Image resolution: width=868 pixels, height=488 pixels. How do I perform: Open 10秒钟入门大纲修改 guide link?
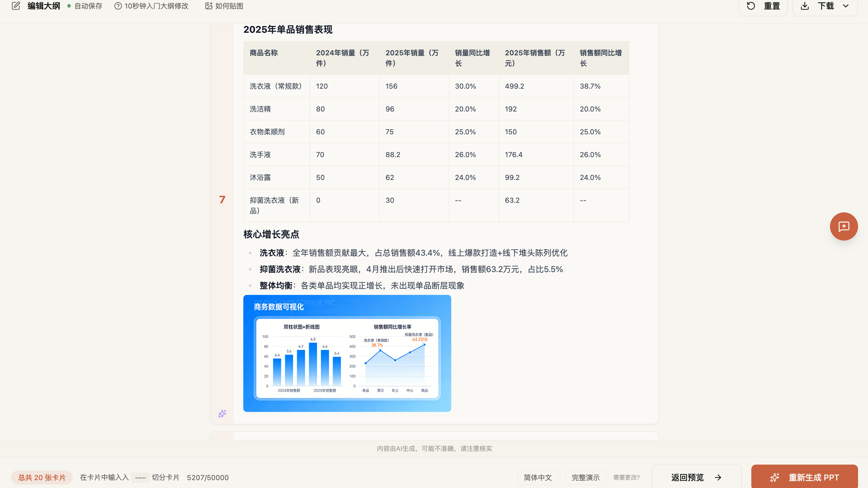(151, 6)
